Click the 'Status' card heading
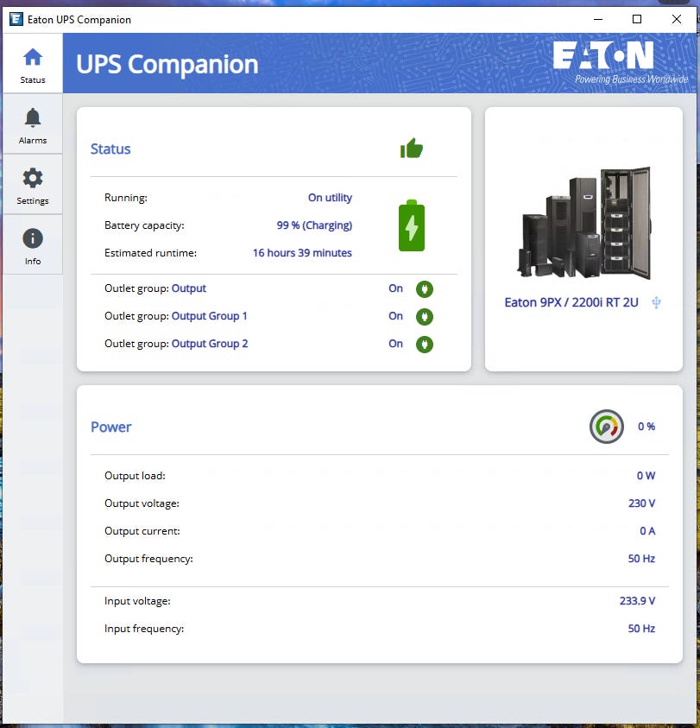Viewport: 700px width, 728px height. (110, 149)
